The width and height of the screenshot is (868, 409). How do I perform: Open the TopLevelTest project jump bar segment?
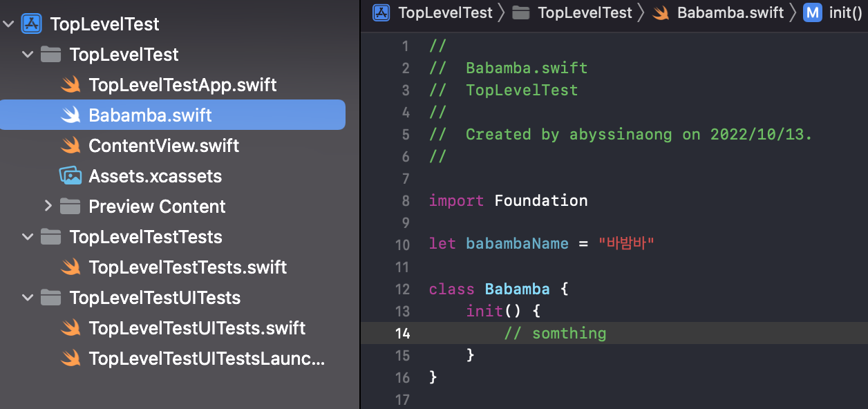coord(445,12)
